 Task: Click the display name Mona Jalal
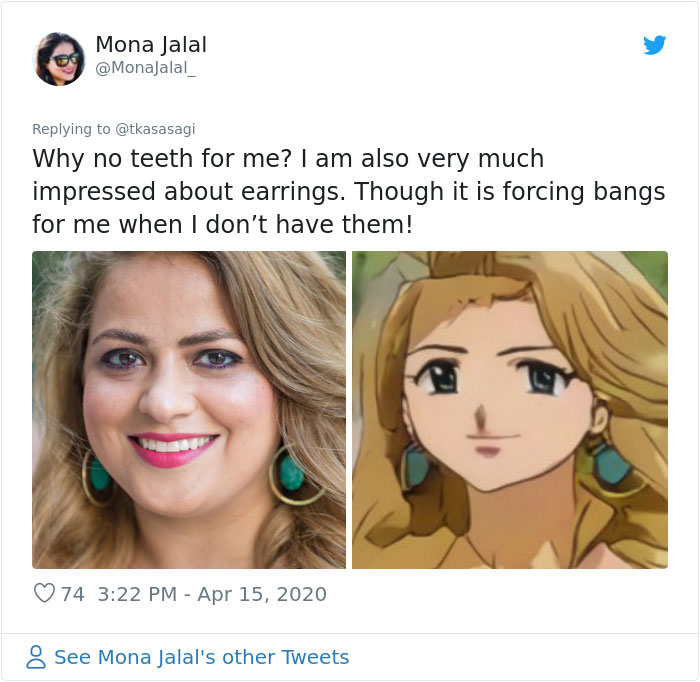(x=151, y=44)
